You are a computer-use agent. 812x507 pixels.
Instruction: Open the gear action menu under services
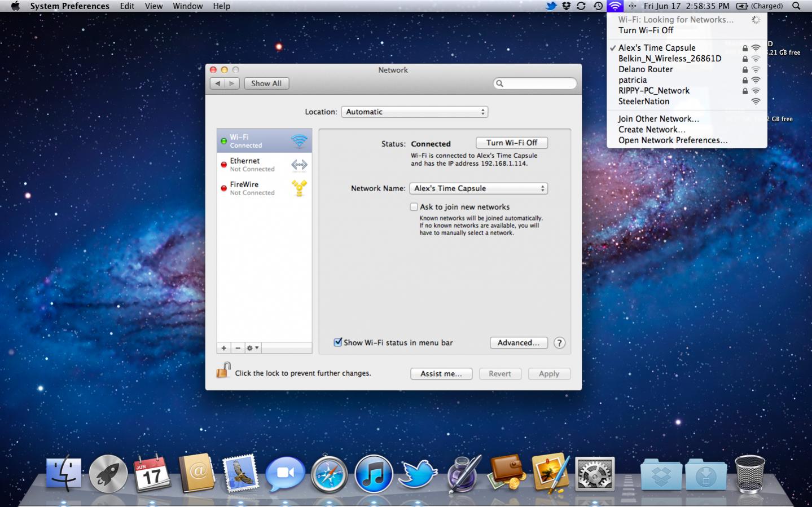tap(252, 348)
